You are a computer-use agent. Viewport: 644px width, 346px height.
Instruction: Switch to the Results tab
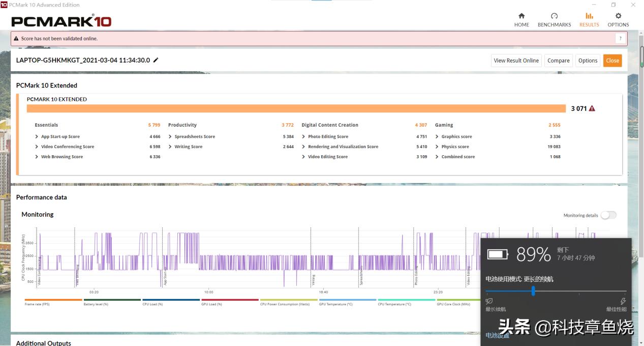(589, 20)
